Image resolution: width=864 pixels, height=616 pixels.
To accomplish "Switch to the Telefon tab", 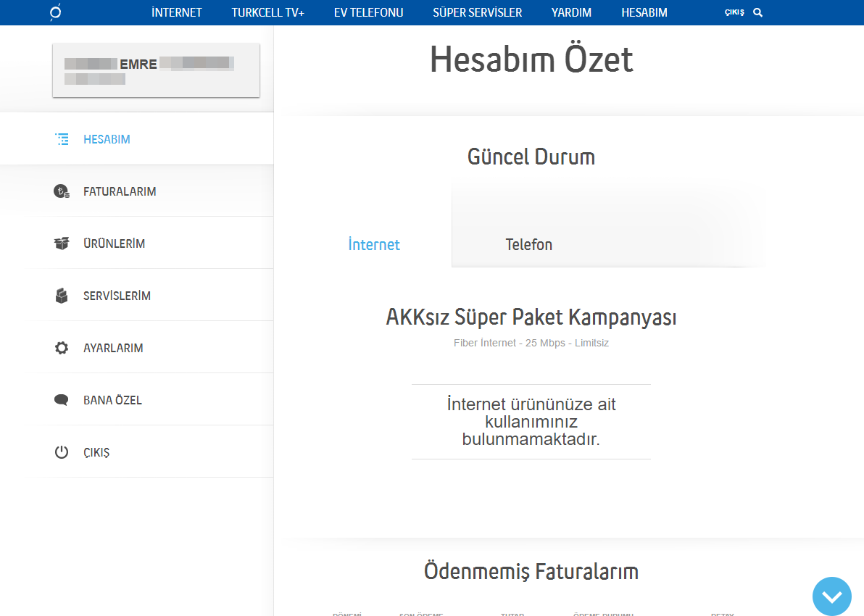I will (529, 244).
